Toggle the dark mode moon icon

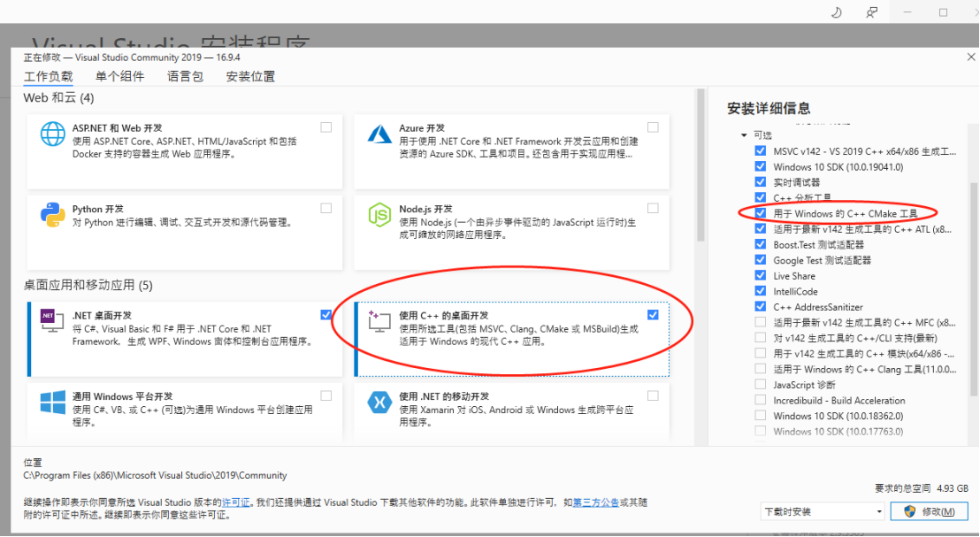click(836, 12)
